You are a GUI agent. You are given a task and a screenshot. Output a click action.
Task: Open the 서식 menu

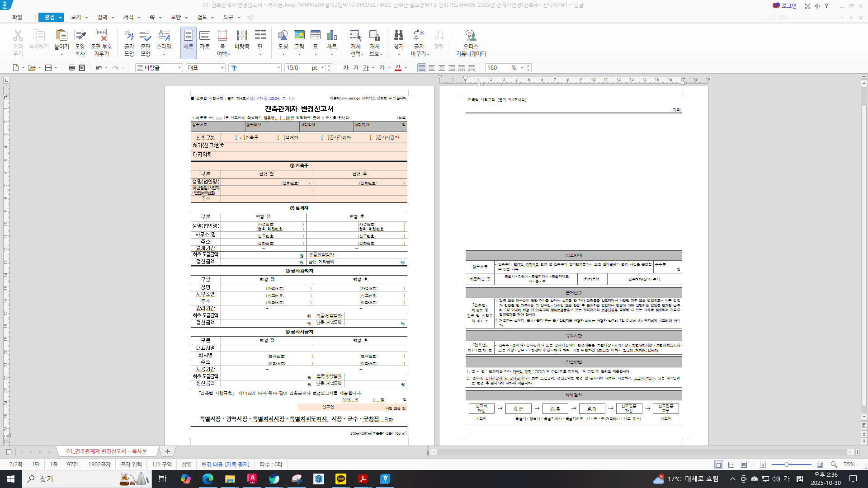click(x=128, y=17)
